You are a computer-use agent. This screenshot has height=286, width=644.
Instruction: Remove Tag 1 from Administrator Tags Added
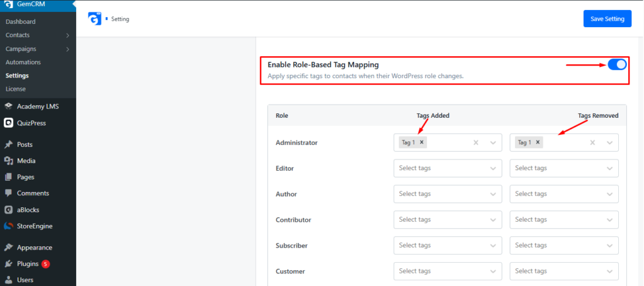(421, 142)
